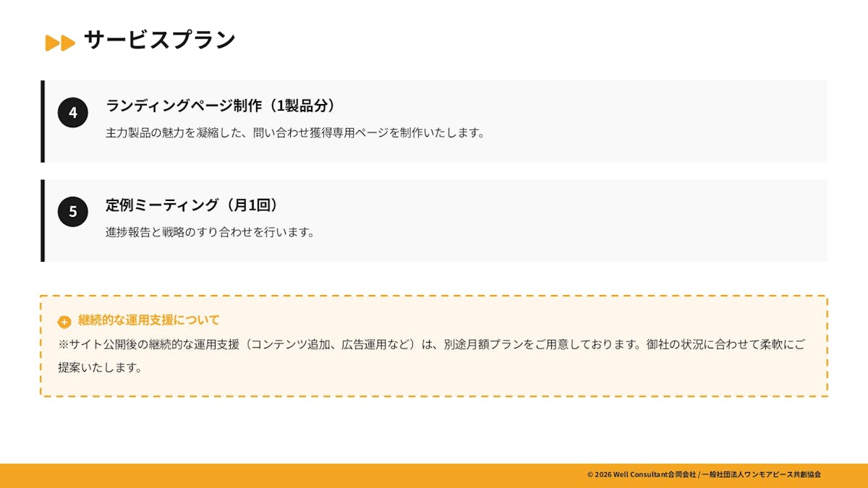This screenshot has height=488, width=868.
Task: Click the orange 継続的な運用支援について heading
Action: point(148,320)
